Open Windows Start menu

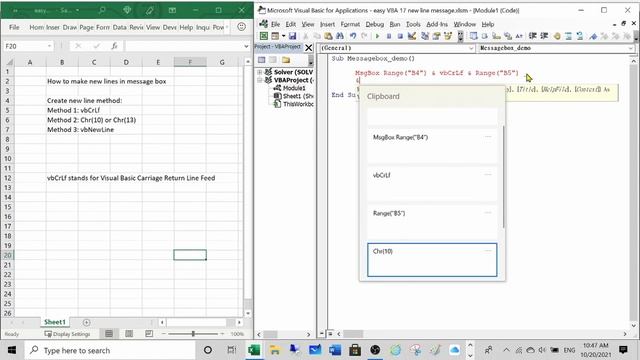coord(12,350)
